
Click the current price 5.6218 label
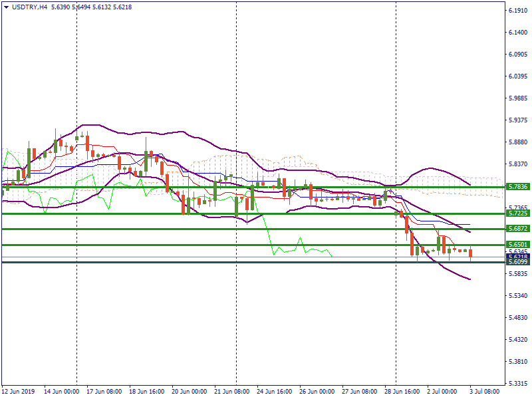(517, 257)
